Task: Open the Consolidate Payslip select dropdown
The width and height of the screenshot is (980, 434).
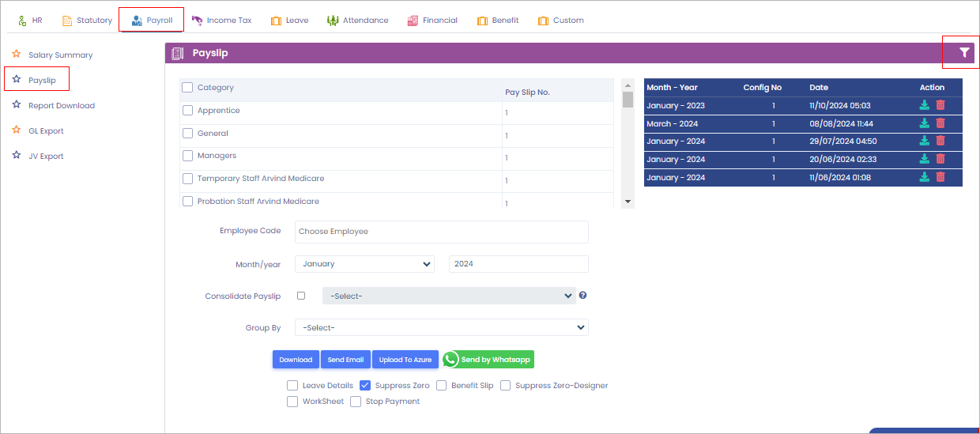Action: pos(448,296)
